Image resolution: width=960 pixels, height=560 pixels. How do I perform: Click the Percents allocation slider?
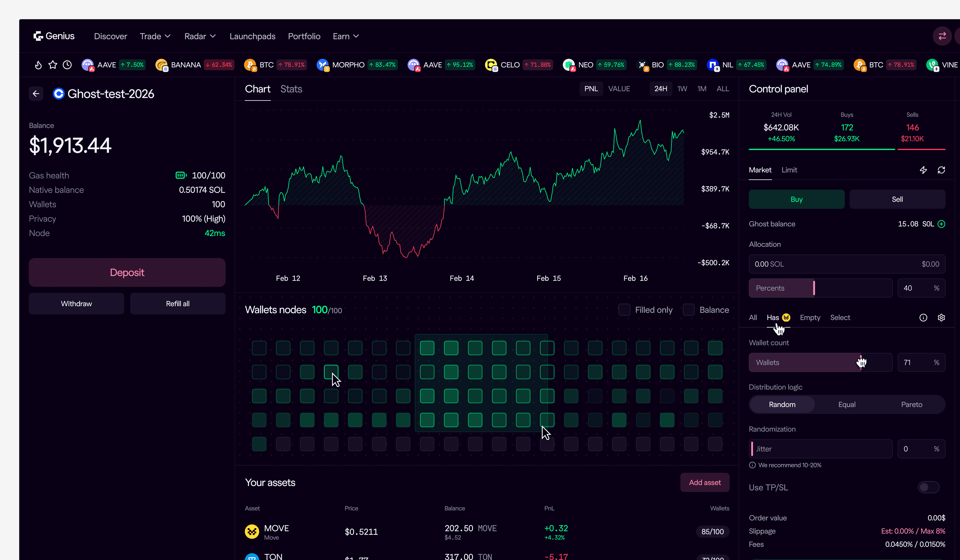point(820,288)
